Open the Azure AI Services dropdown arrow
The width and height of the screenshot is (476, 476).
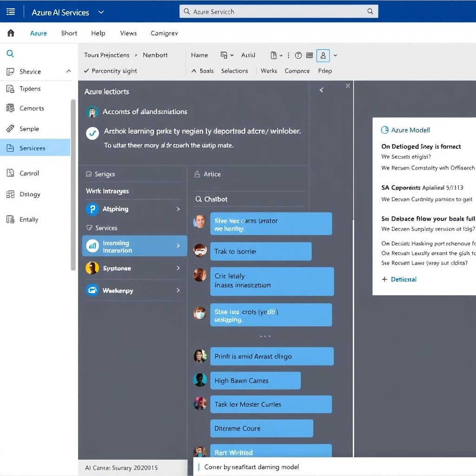pyautogui.click(x=101, y=12)
